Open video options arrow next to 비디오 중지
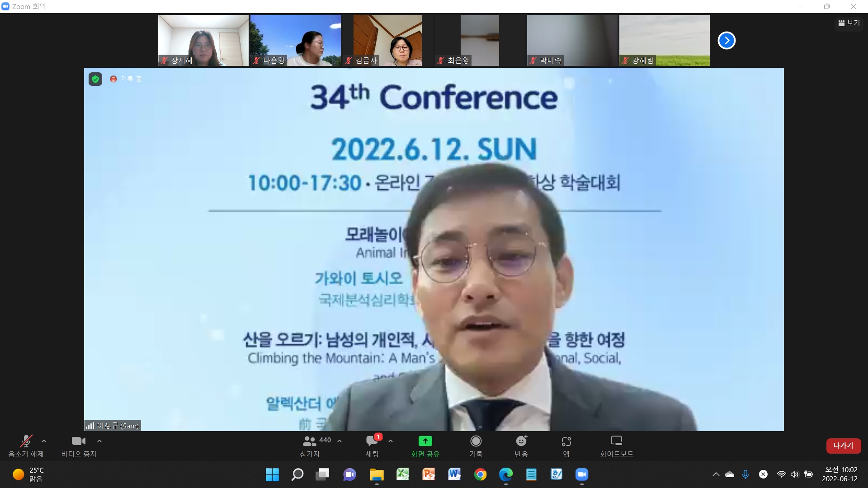 tap(99, 441)
